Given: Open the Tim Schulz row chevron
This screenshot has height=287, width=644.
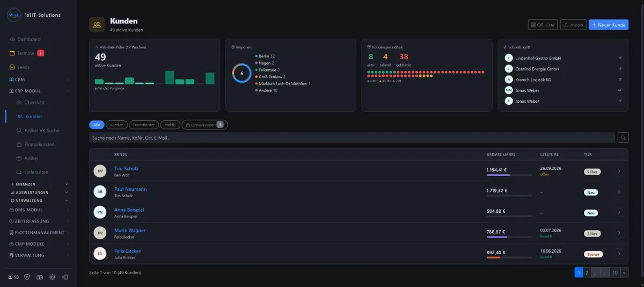Looking at the screenshot, I should coord(619,171).
